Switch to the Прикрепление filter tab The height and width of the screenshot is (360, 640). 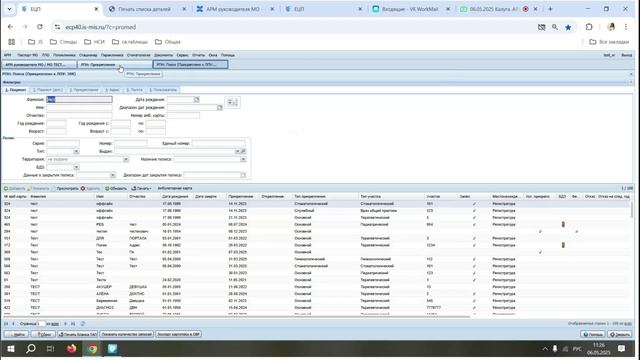tap(84, 90)
